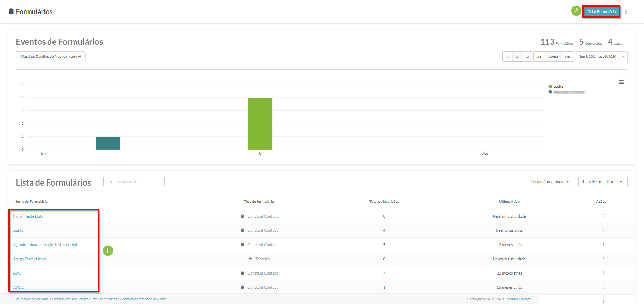Open the Formulários ativos filter dropdown
Viewport: 644px width, 304px height.
pyautogui.click(x=550, y=182)
